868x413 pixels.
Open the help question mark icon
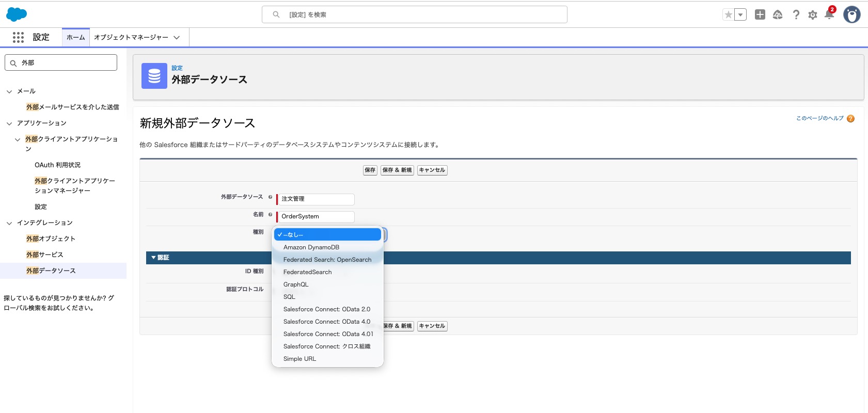(796, 14)
